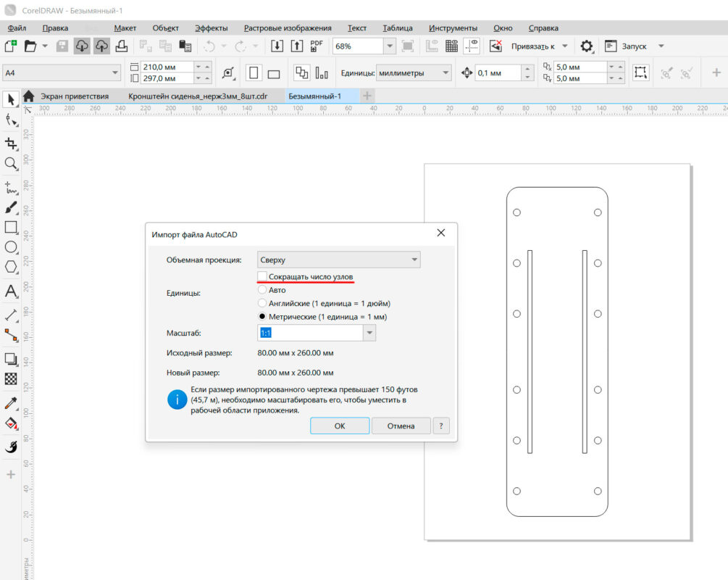This screenshot has height=580, width=728.
Task: Expand the A4 page size dropdown
Action: coord(115,72)
